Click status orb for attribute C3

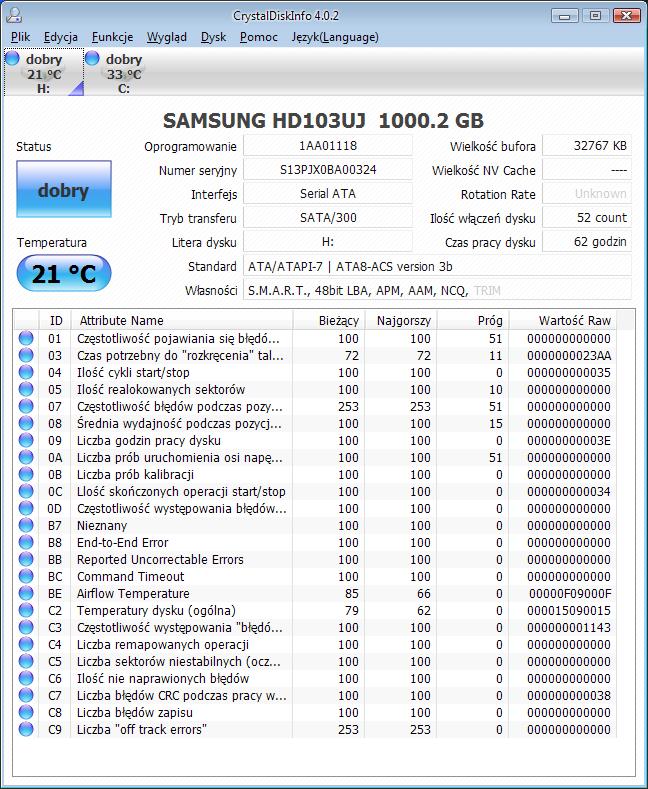(26, 627)
